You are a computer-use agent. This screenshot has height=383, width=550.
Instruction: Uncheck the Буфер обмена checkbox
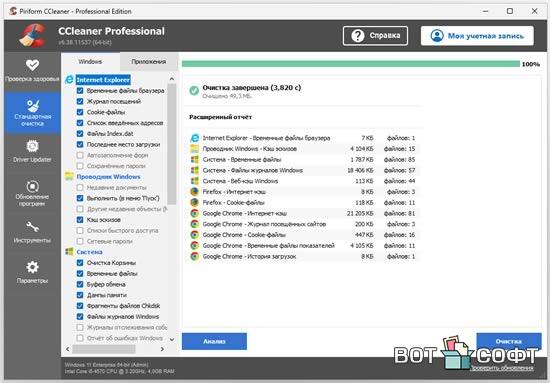click(80, 284)
